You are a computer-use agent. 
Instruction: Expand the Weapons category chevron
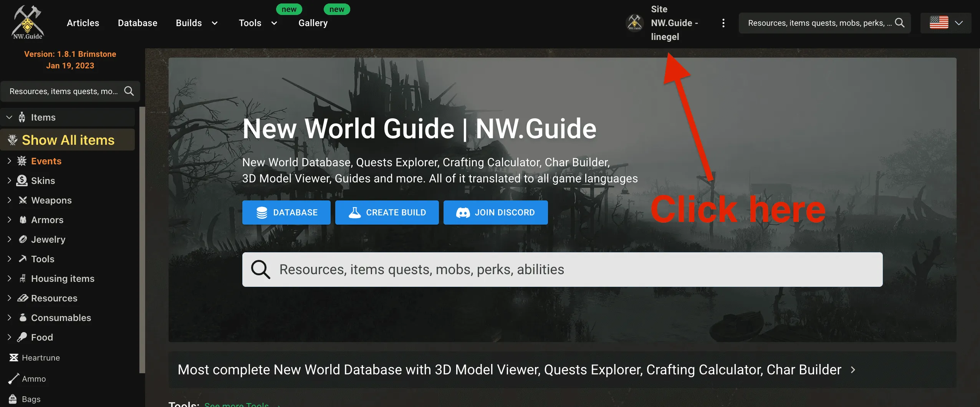(x=9, y=200)
